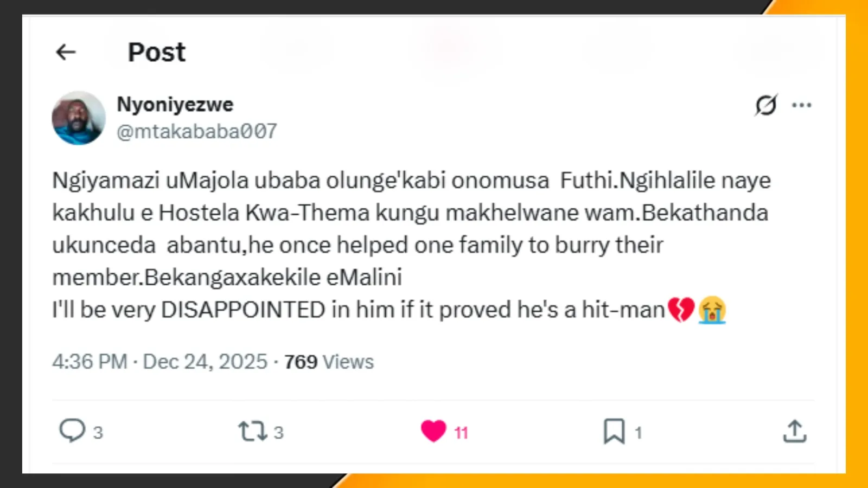
Task: Click the Post header title
Action: click(x=157, y=53)
